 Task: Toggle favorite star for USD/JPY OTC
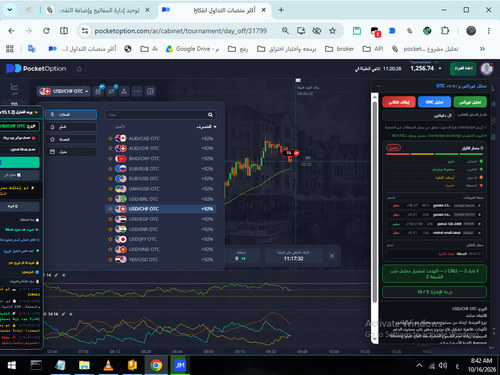pyautogui.click(x=110, y=239)
